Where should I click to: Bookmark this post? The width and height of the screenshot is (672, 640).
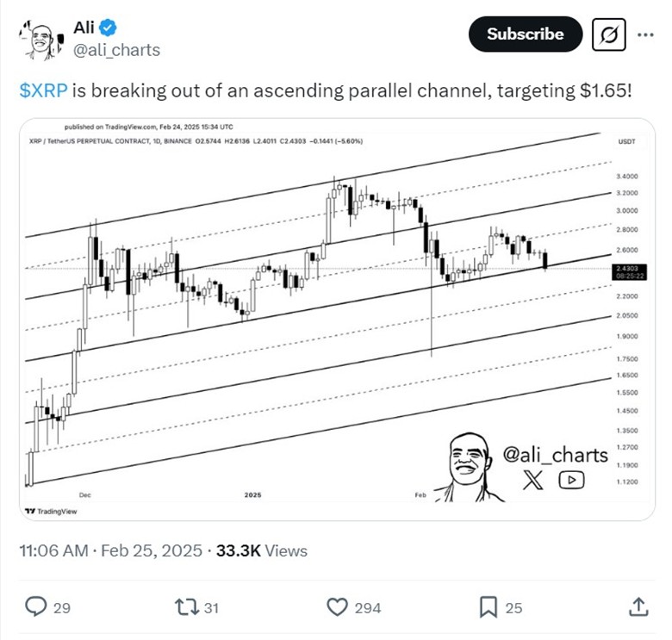488,607
